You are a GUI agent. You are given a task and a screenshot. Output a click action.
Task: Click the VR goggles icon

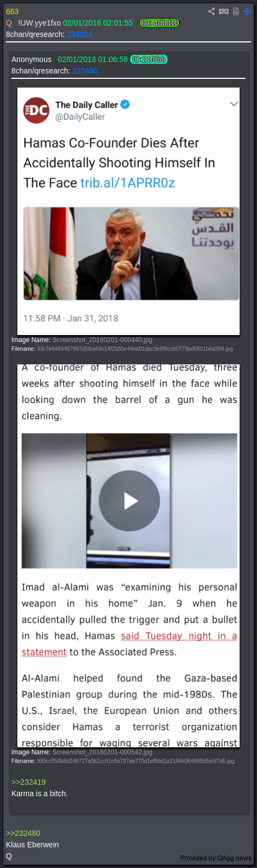[x=223, y=11]
